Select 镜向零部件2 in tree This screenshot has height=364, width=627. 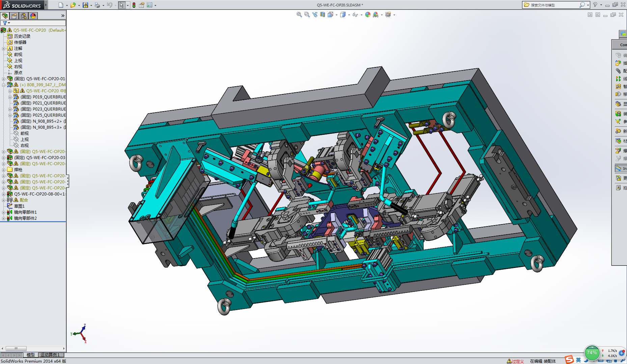pyautogui.click(x=25, y=218)
